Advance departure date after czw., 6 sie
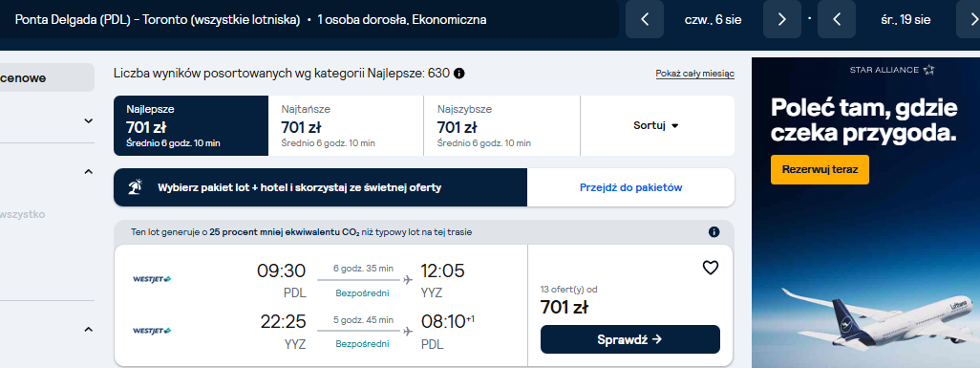This screenshot has height=368, width=980. click(x=782, y=19)
